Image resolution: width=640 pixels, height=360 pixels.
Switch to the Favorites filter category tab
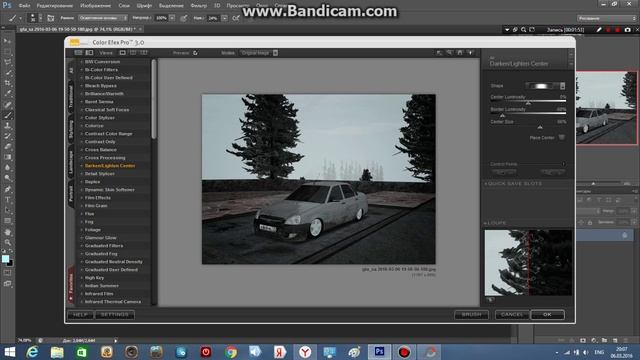point(71,285)
